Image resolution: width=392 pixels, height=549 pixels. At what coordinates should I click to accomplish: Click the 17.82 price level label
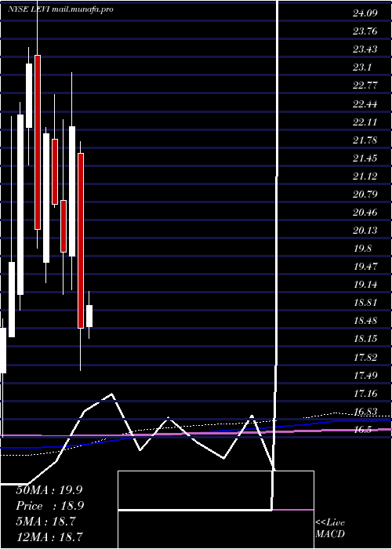(365, 358)
